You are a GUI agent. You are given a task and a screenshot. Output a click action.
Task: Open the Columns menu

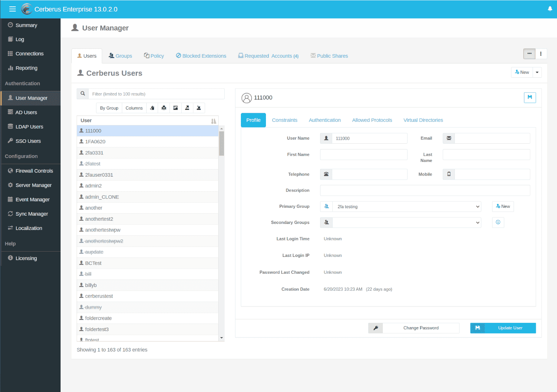[134, 108]
